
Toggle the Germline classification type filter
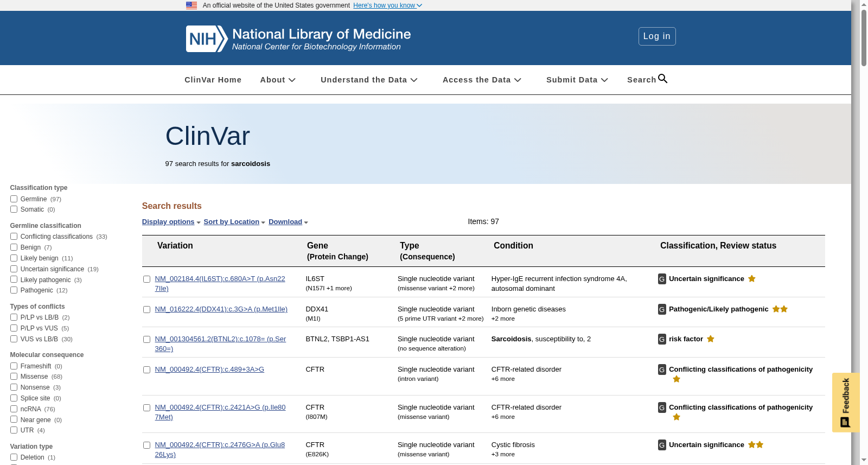tap(14, 199)
